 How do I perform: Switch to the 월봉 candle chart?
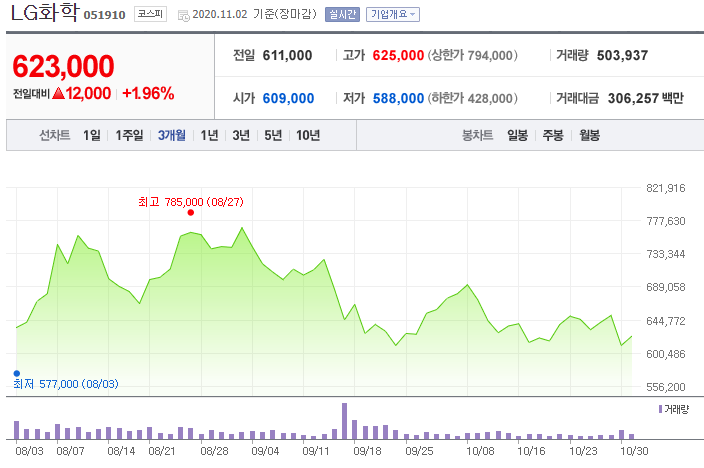point(590,135)
